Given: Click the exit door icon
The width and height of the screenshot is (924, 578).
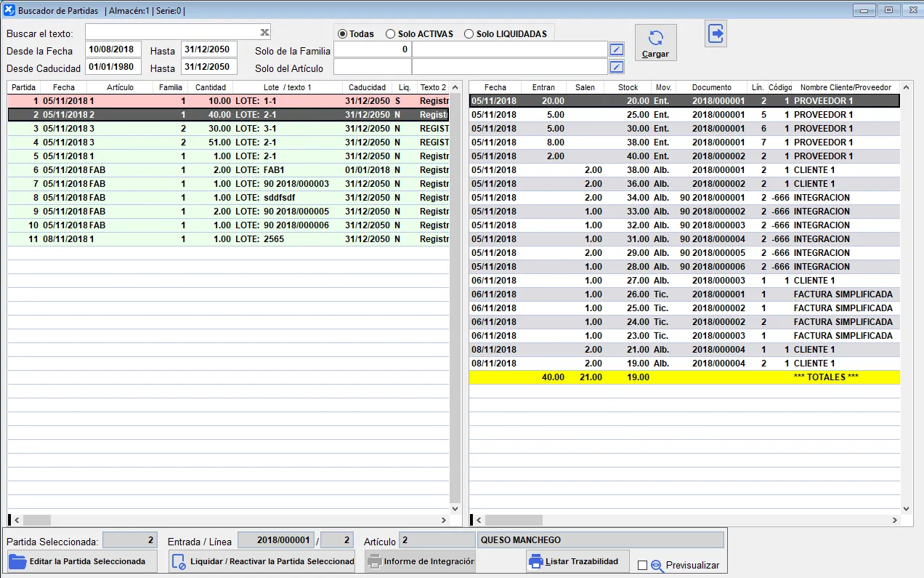Looking at the screenshot, I should point(716,34).
